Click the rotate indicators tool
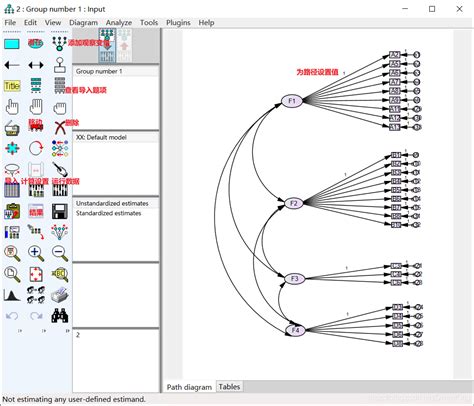The width and height of the screenshot is (474, 406). tap(36, 149)
